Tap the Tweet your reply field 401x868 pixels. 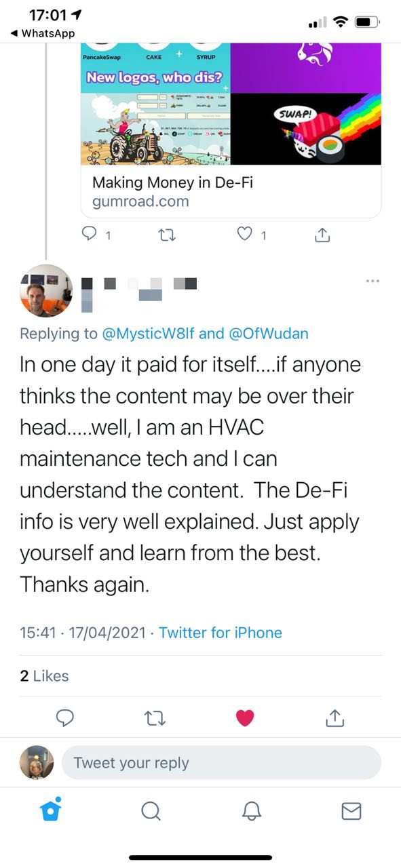221,763
